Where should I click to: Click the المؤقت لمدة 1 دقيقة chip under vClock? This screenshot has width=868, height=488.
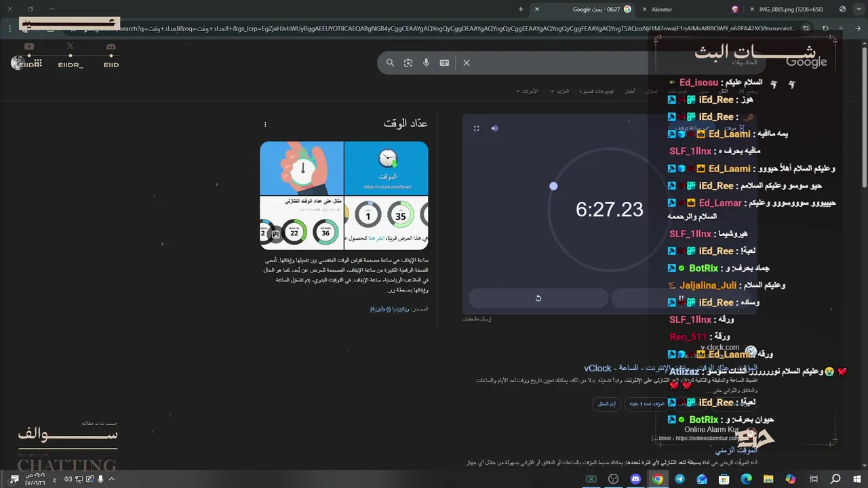click(x=647, y=404)
